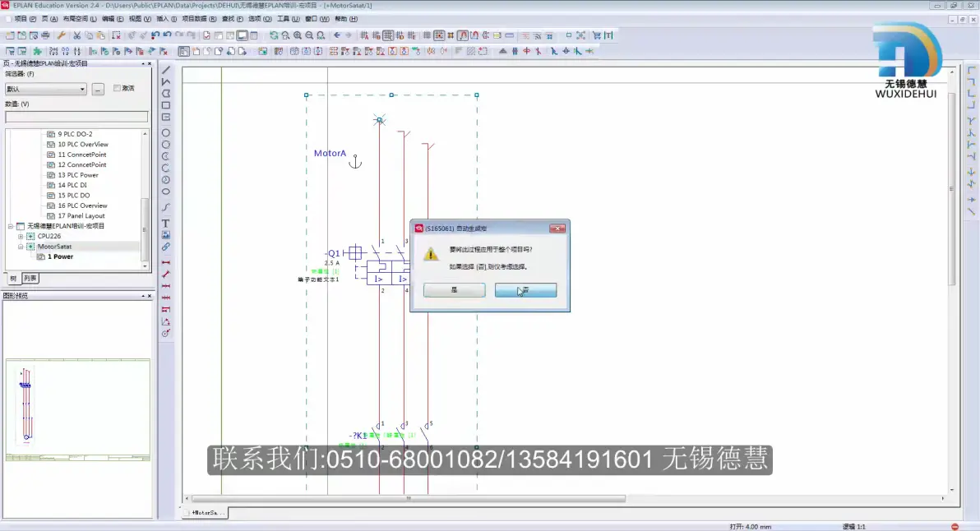Image resolution: width=980 pixels, height=531 pixels.
Task: Click the 是 (Yes) button in the dialog
Action: [455, 290]
